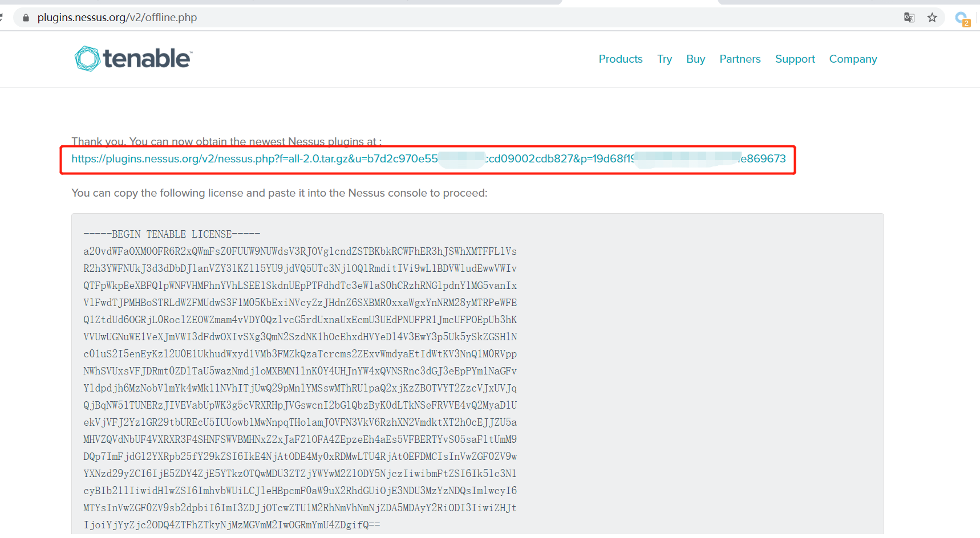This screenshot has height=538, width=980.
Task: Open the Nessus plugins all-2.0.tar.gz download link
Action: click(x=428, y=159)
